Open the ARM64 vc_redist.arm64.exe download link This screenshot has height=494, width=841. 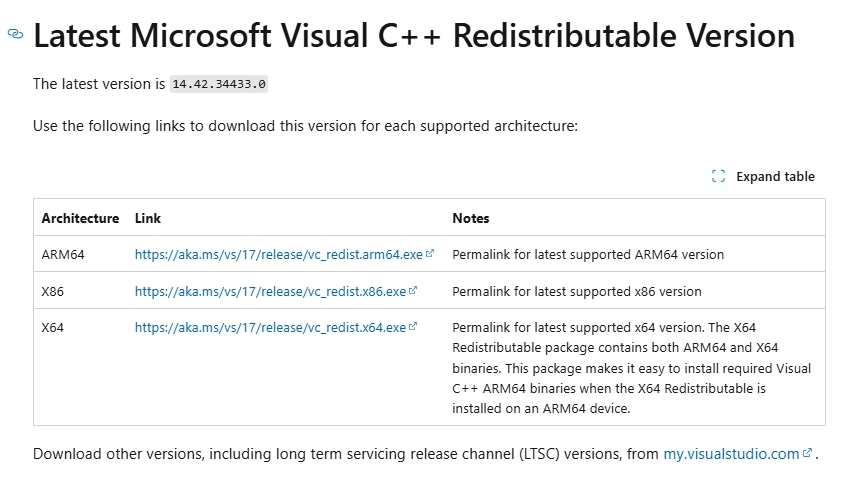tap(278, 254)
